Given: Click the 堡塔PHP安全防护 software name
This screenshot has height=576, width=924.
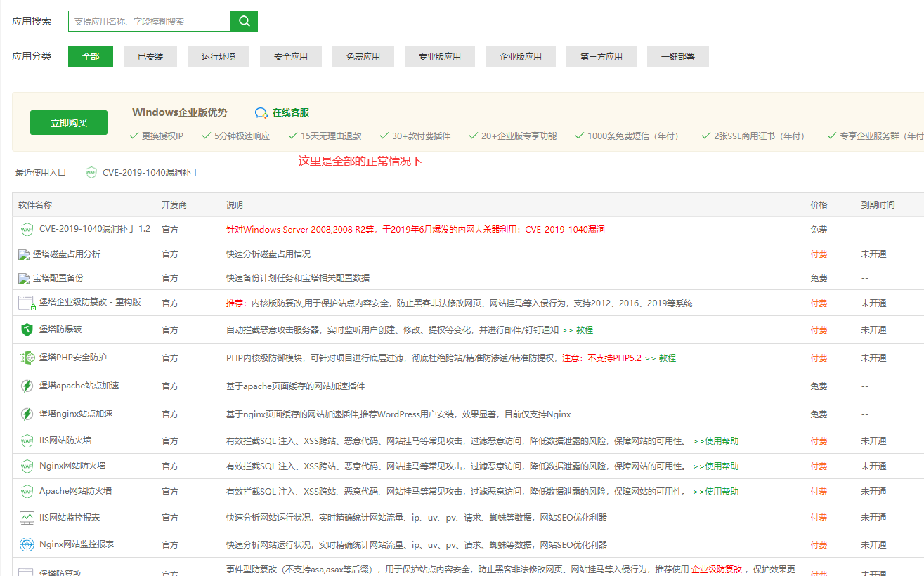Looking at the screenshot, I should 73,358.
